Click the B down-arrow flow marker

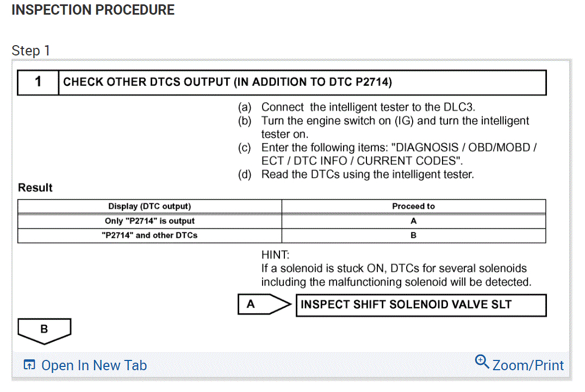[x=44, y=329]
